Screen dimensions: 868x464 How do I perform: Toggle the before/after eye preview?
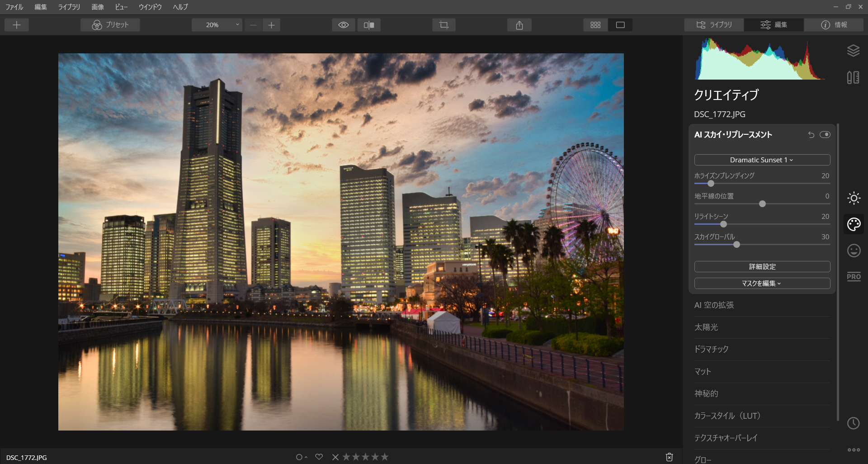pyautogui.click(x=344, y=25)
